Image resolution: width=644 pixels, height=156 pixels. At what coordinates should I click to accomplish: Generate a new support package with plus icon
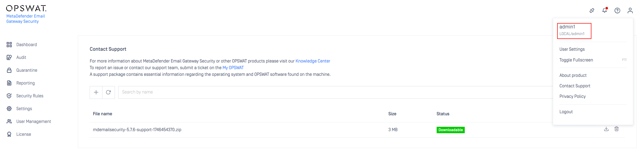tap(96, 92)
